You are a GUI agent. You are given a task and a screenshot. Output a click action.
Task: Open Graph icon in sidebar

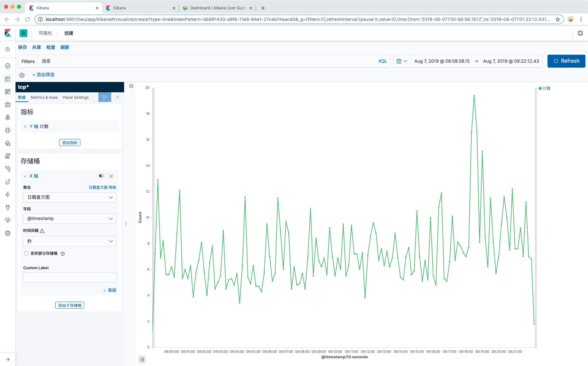point(8,195)
